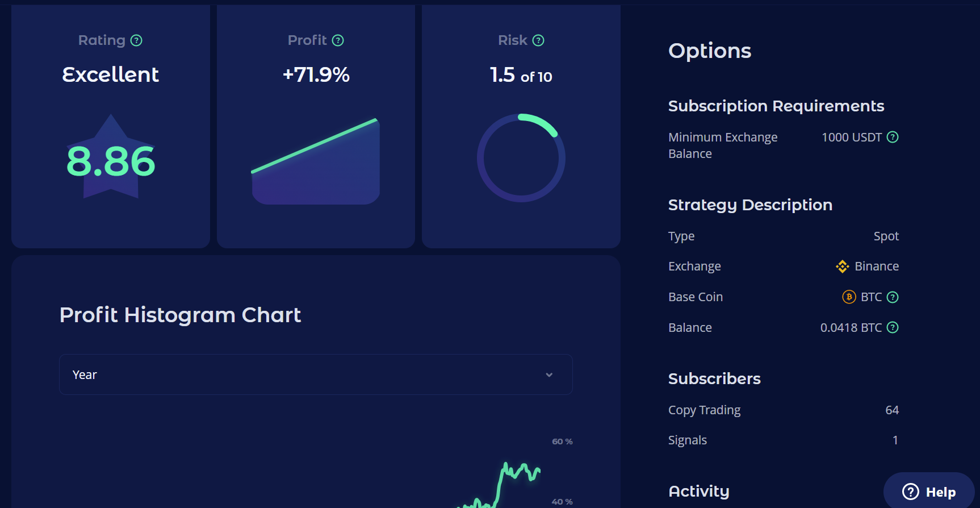Click the info icon next to BTC base coin
The height and width of the screenshot is (508, 980).
pyautogui.click(x=893, y=297)
